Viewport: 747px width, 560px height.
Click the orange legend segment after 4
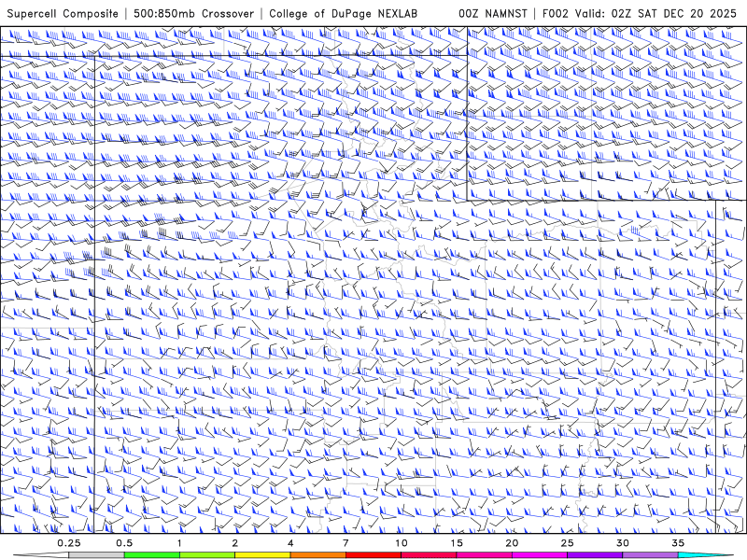click(x=317, y=555)
